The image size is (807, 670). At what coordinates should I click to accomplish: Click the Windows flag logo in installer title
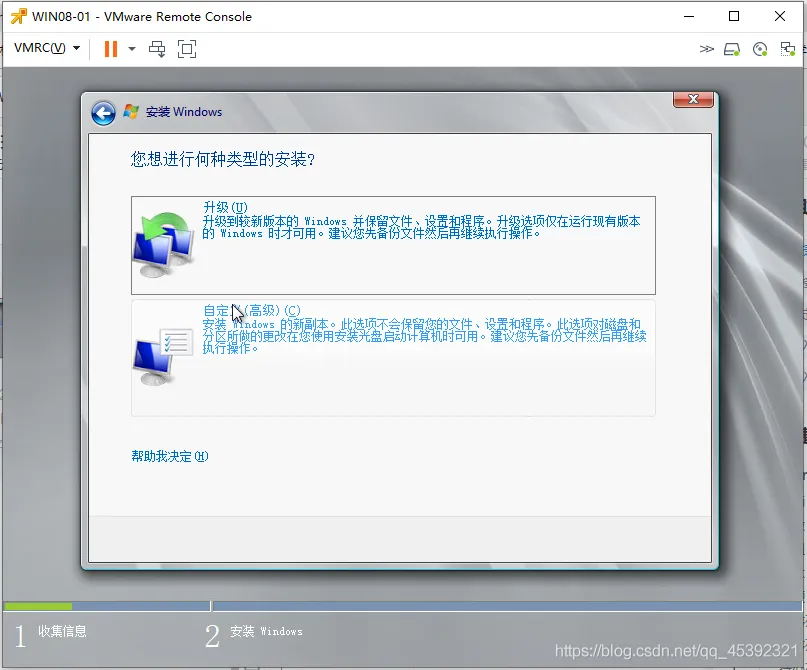[x=131, y=112]
